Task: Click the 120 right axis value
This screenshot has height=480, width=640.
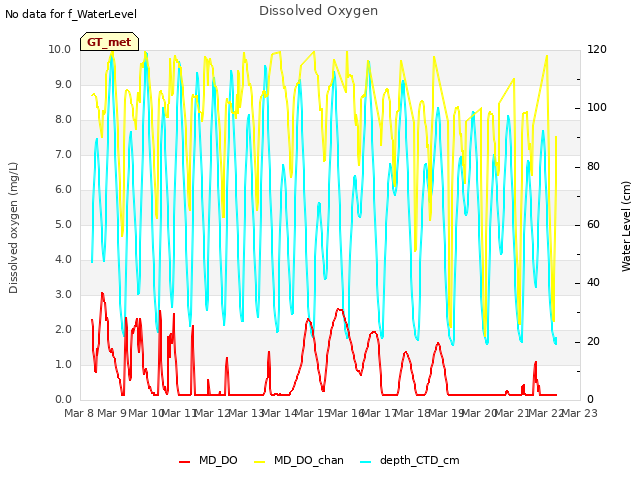Action: 597,49
